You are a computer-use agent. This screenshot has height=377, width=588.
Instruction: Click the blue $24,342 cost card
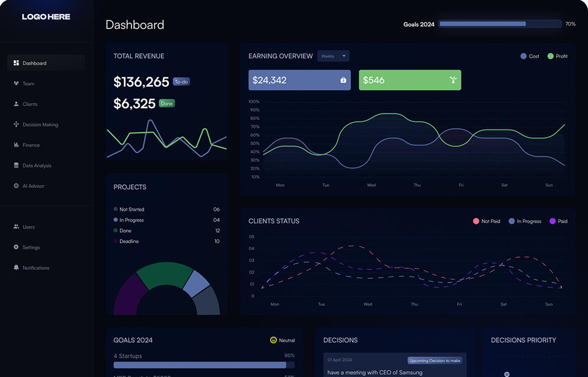click(x=299, y=80)
